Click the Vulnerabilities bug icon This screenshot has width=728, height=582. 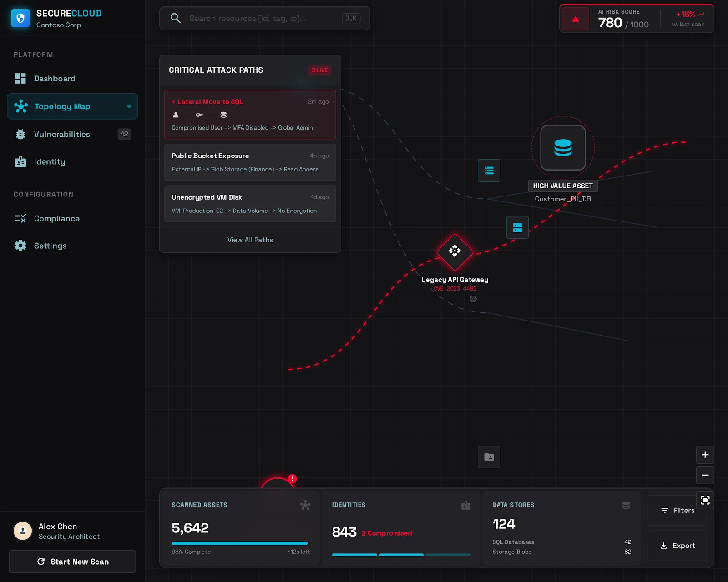coord(20,134)
